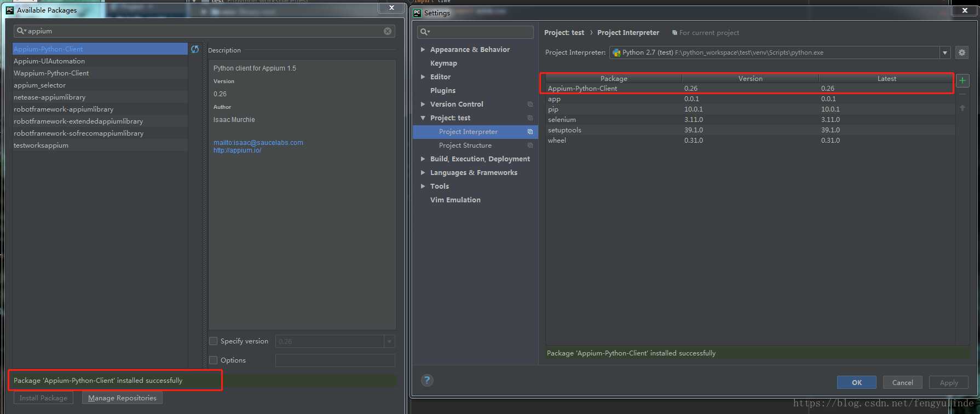Sort by the Version column header
980x414 pixels.
[x=750, y=79]
